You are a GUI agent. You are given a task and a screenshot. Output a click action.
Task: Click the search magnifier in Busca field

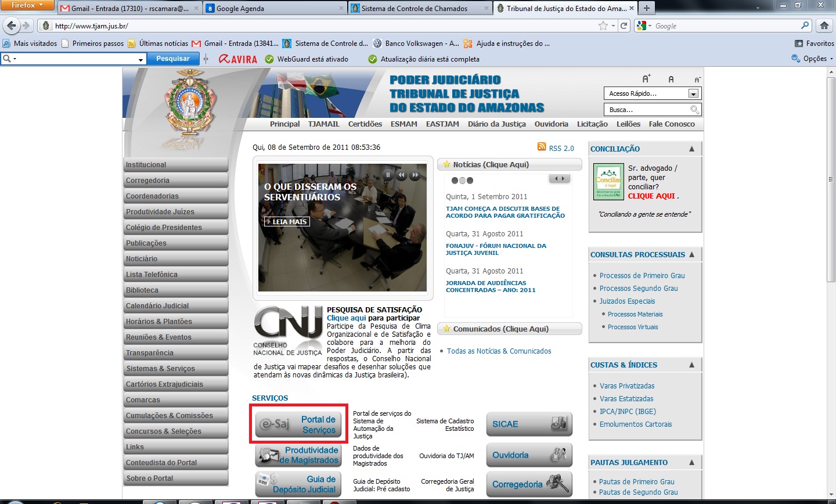point(694,110)
